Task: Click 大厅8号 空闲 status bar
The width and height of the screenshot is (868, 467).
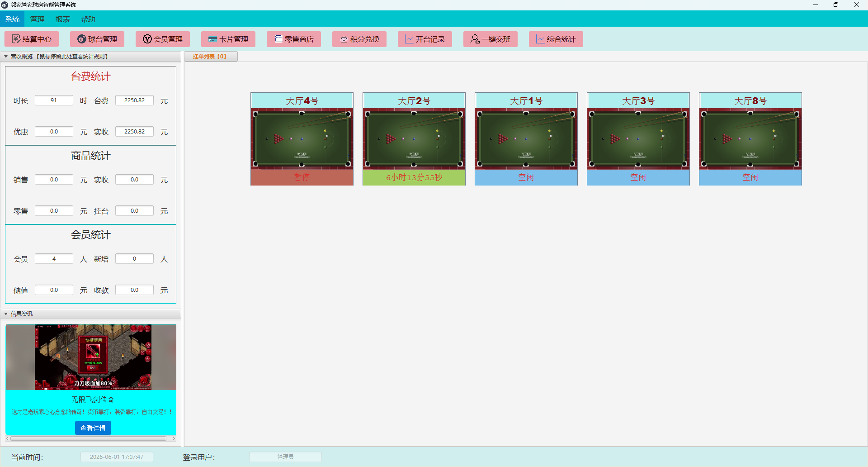Action: [750, 177]
